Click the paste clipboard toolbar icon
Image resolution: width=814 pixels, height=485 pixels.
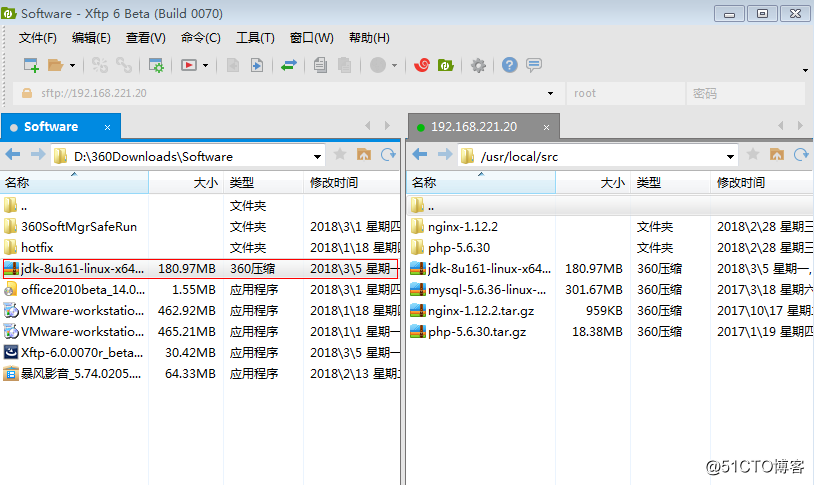point(344,65)
